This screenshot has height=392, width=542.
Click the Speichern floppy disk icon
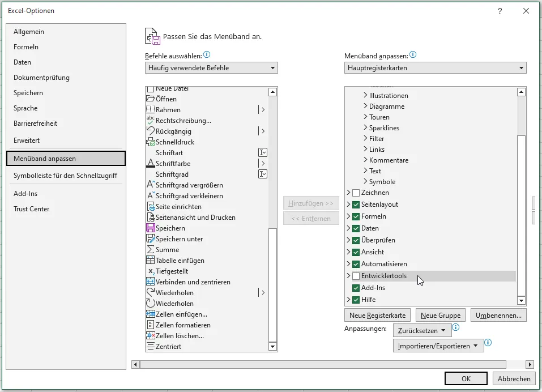(151, 228)
